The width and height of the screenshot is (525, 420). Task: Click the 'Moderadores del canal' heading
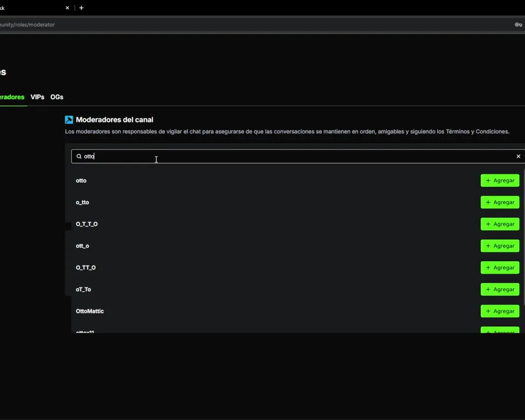(114, 120)
